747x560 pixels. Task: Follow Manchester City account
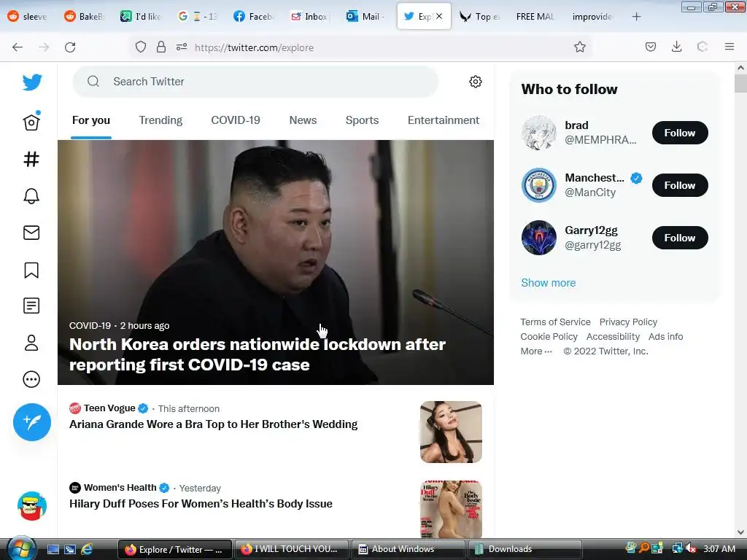[x=680, y=185]
